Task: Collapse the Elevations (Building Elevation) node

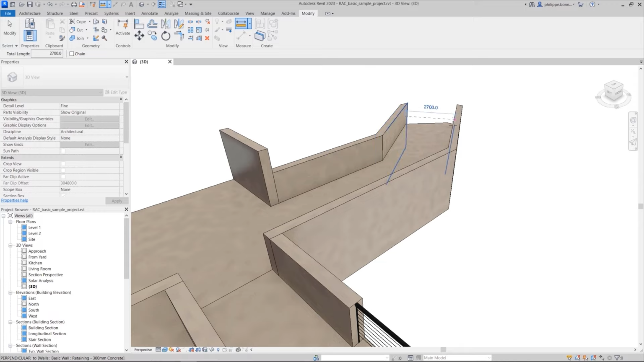Action: point(10,292)
